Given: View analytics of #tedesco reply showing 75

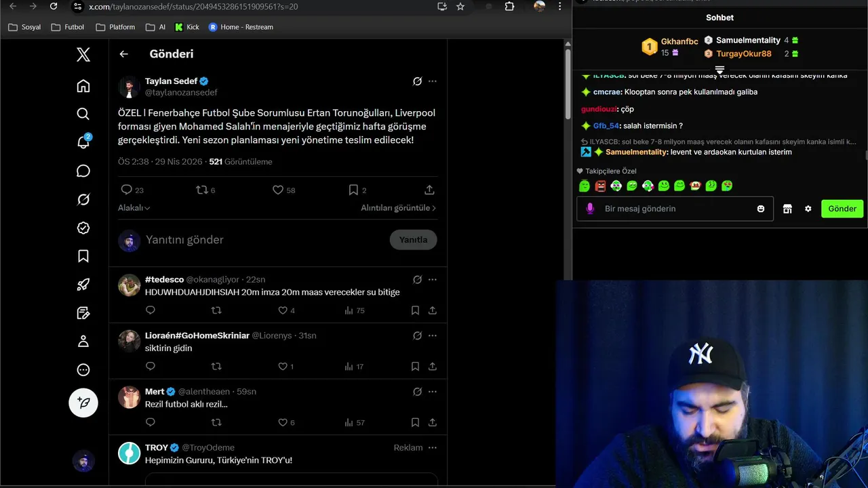Looking at the screenshot, I should coord(354,310).
